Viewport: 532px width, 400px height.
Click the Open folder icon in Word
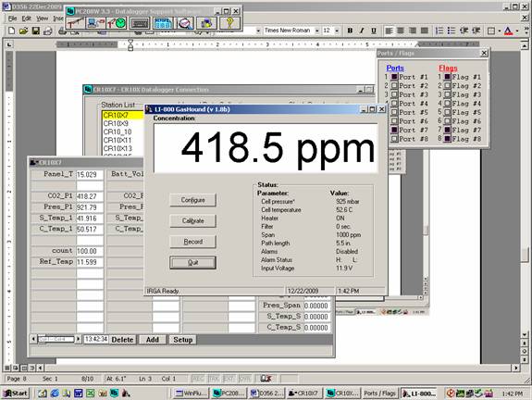[23, 31]
